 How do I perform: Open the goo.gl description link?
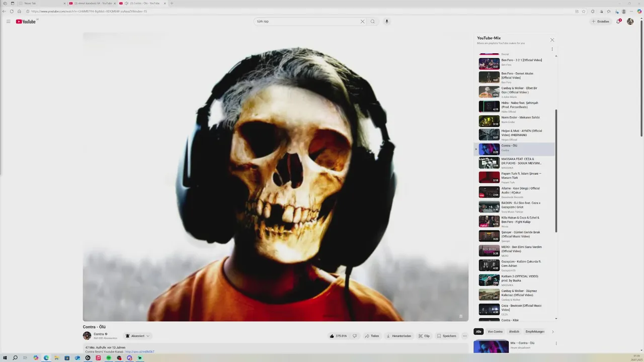click(140, 351)
